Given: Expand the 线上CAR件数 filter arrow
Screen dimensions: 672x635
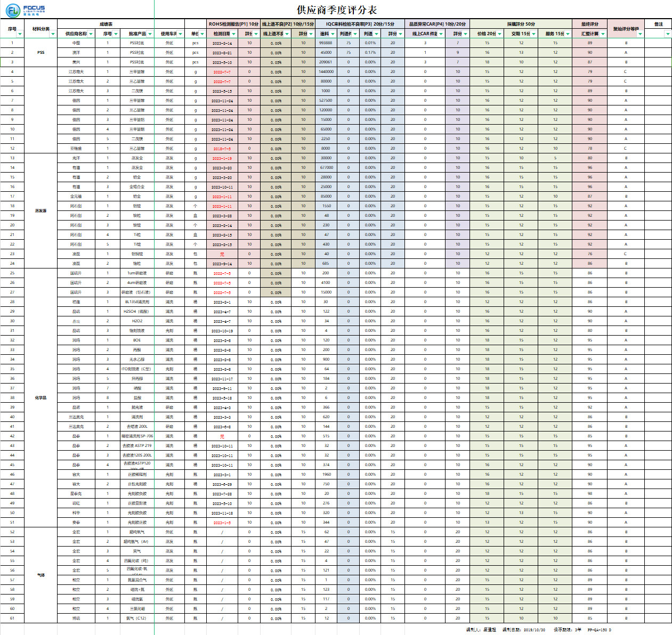Looking at the screenshot, I should pyautogui.click(x=441, y=34).
